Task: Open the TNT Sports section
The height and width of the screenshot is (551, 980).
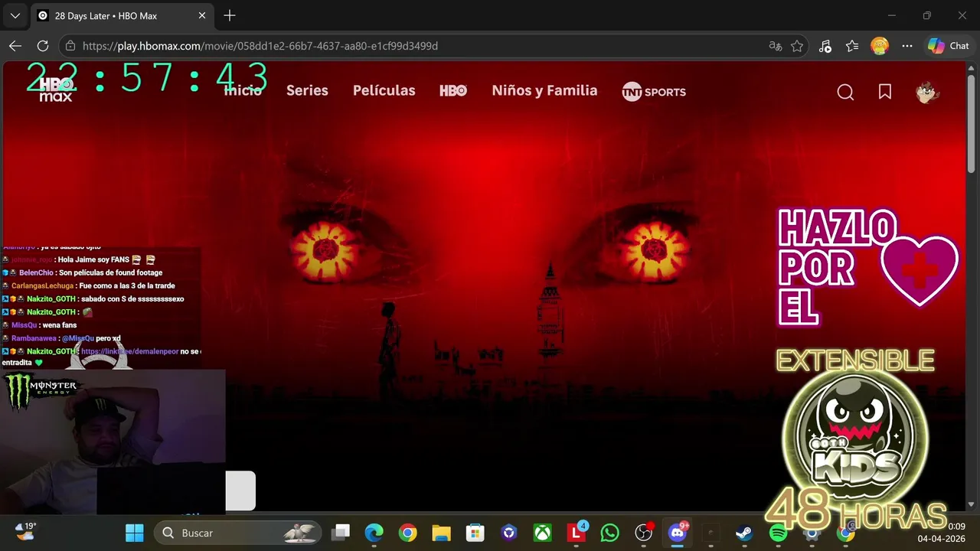Action: 654,91
